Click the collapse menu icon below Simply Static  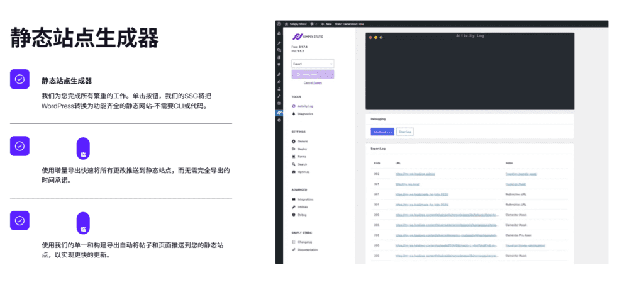point(279,120)
